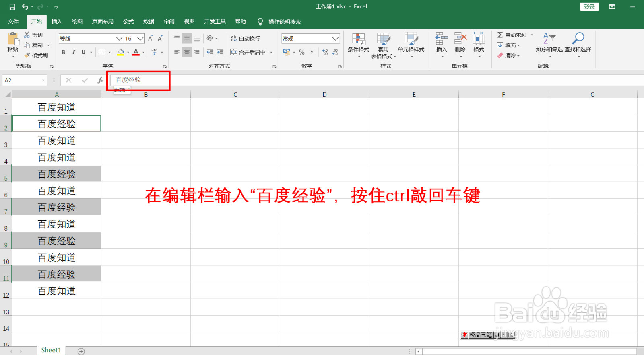This screenshot has width=644, height=355.
Task: Open the font name dropdown (等线)
Action: (119, 39)
